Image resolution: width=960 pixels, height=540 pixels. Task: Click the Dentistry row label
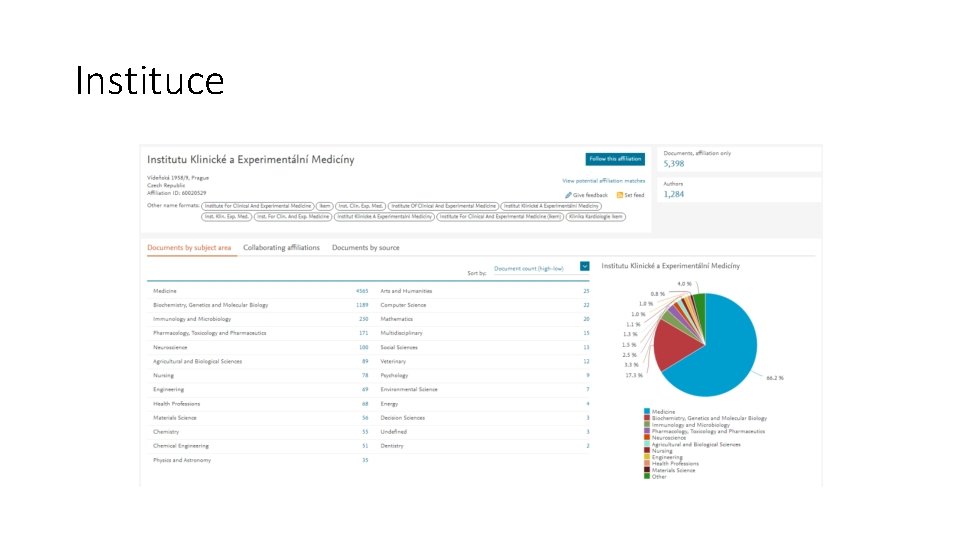click(392, 446)
